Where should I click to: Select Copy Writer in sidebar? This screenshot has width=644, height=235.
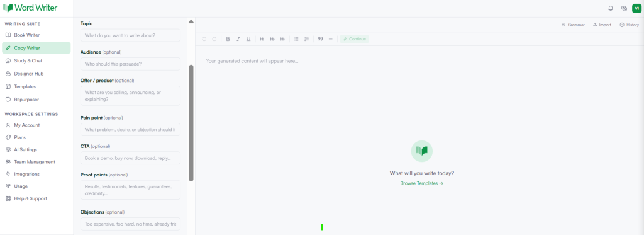pos(36,48)
